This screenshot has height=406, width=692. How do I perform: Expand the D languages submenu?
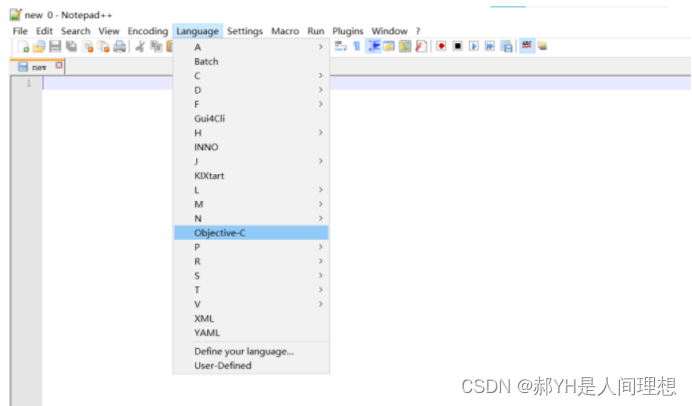tap(251, 90)
